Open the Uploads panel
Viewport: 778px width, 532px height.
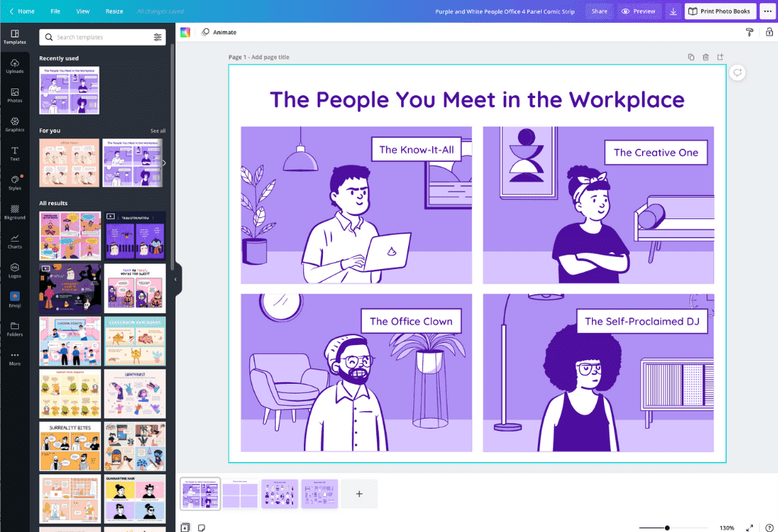[x=15, y=68]
